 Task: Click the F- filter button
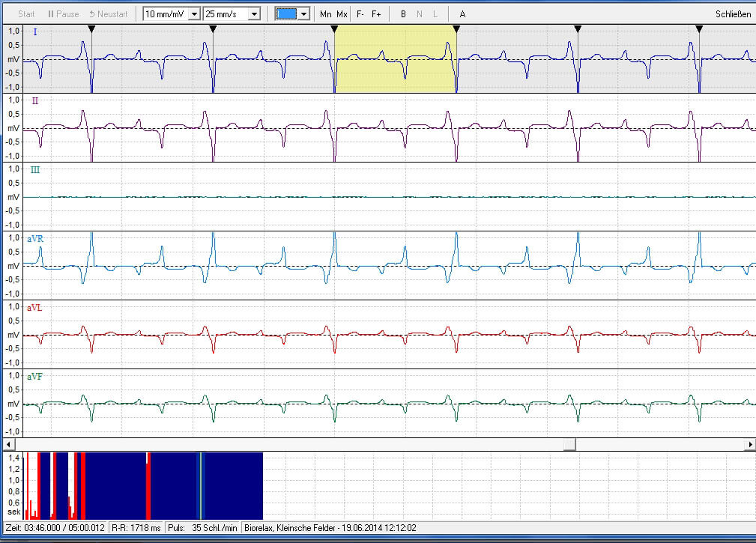tap(360, 14)
